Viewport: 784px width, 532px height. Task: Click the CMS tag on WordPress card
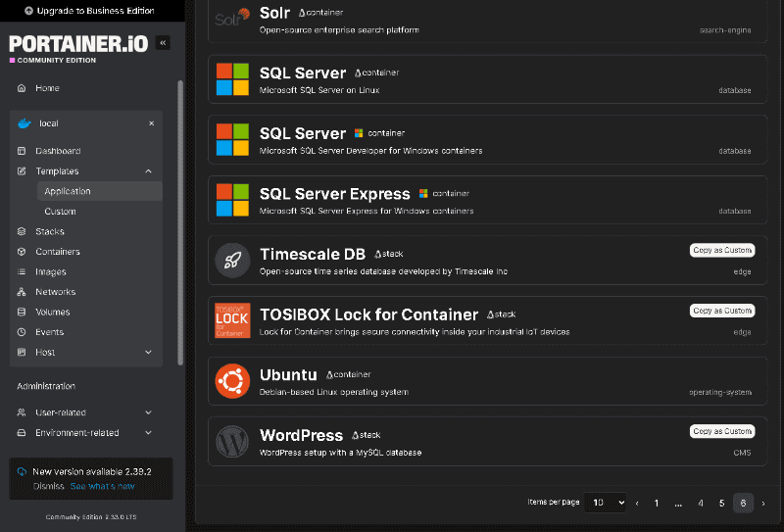point(742,453)
